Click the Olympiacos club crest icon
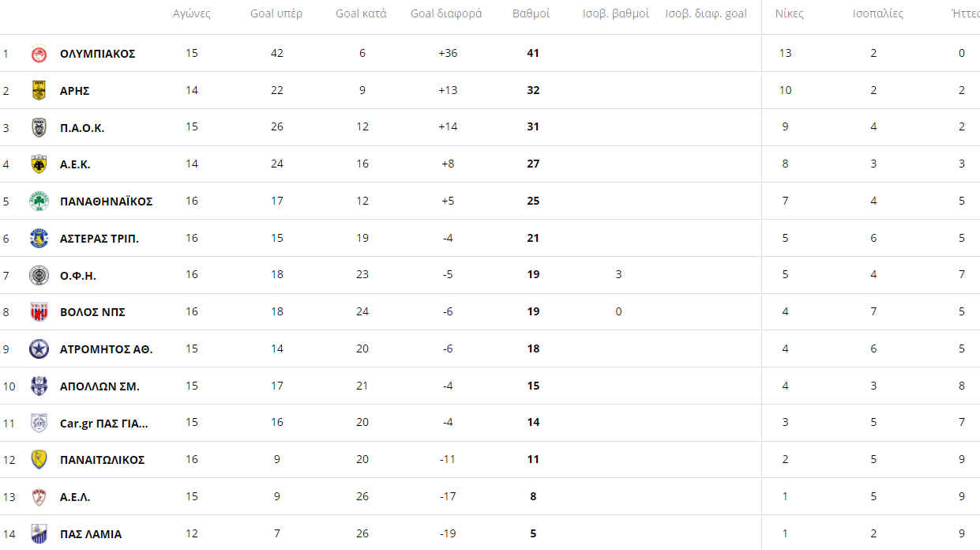980x550 pixels. coord(39,54)
